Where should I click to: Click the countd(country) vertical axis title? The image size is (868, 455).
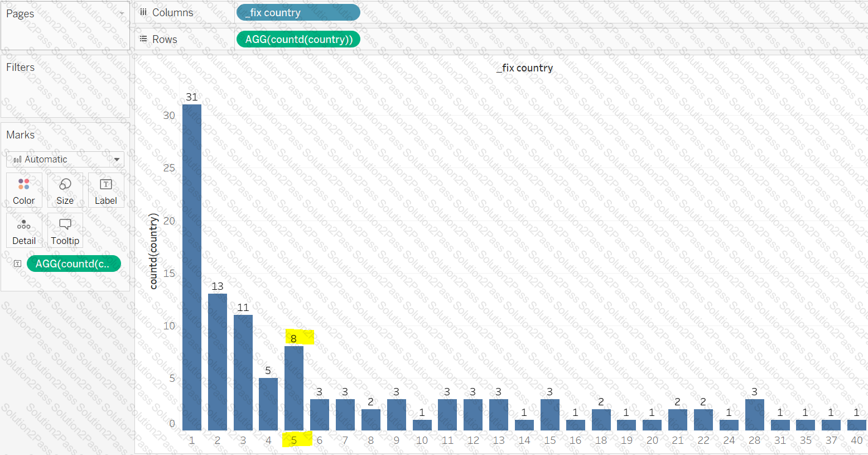154,252
